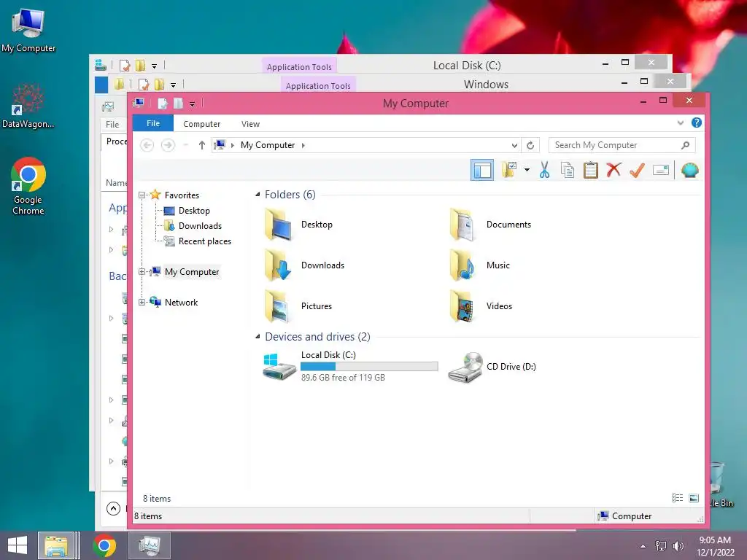The width and height of the screenshot is (747, 560).
Task: Open the Help question mark icon
Action: coord(697,122)
